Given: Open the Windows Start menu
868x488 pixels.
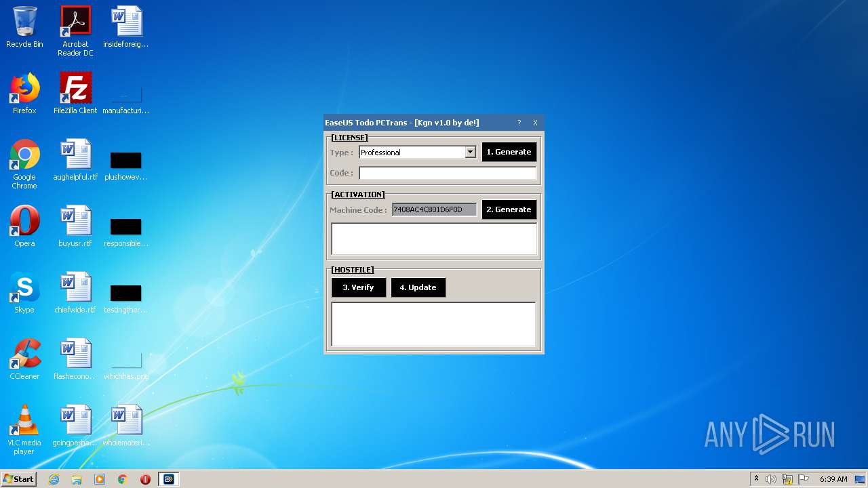Looking at the screenshot, I should (x=19, y=479).
